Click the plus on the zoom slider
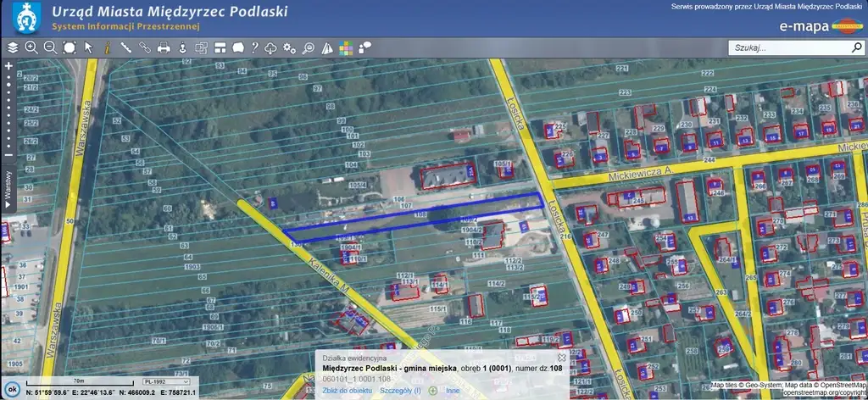The width and height of the screenshot is (868, 400). [8, 65]
